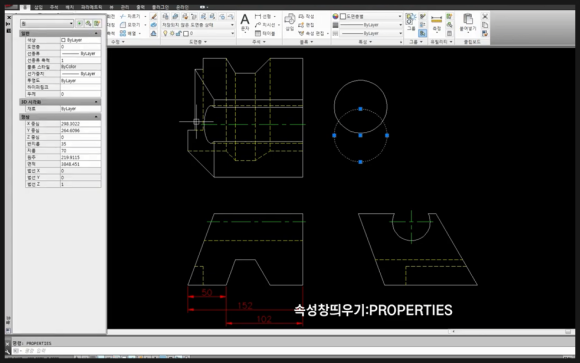The width and height of the screenshot is (580, 363).
Task: Collapse the 형상 (Geometry) section header
Action: pos(60,117)
